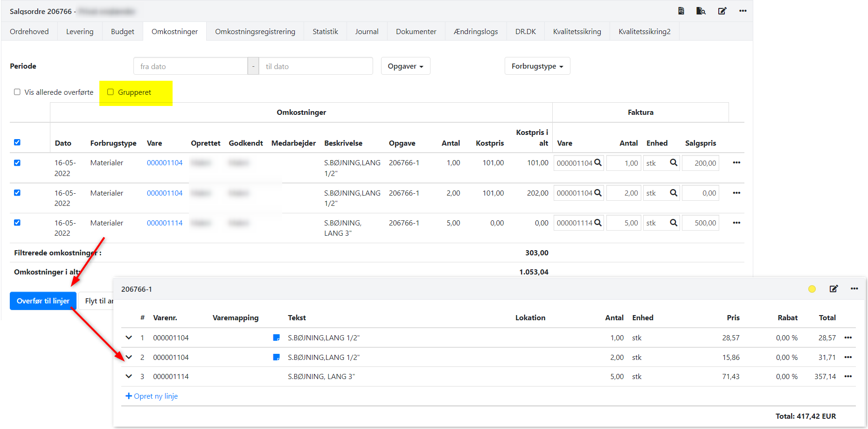Click yellow status dot in 206766-1 panel
Viewport: 868px width, 429px height.
(x=812, y=289)
